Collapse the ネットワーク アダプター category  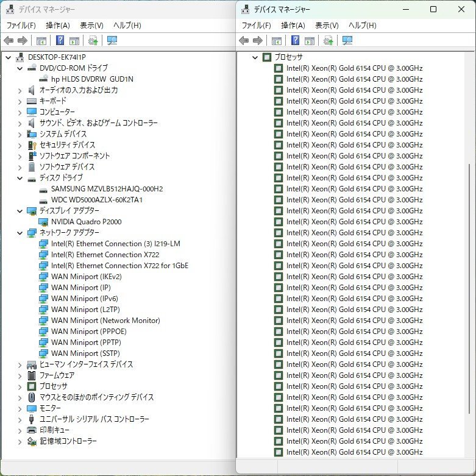pyautogui.click(x=20, y=233)
